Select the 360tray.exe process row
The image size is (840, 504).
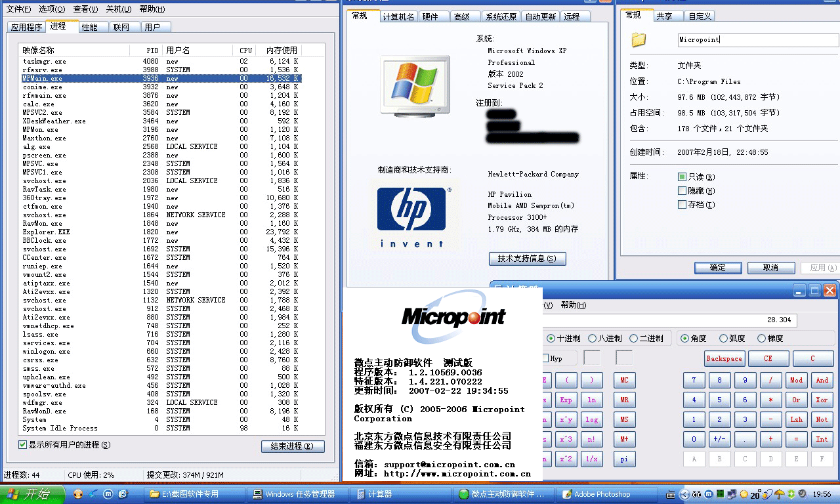click(161, 198)
